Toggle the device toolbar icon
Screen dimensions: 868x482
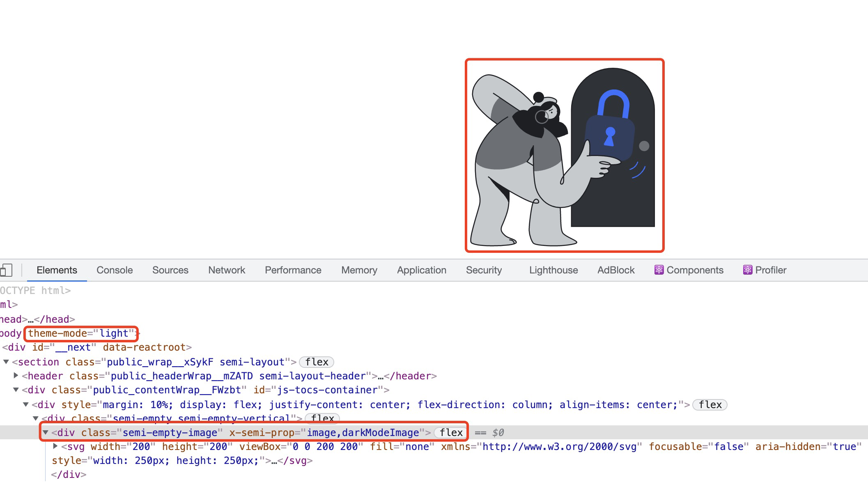pos(6,270)
